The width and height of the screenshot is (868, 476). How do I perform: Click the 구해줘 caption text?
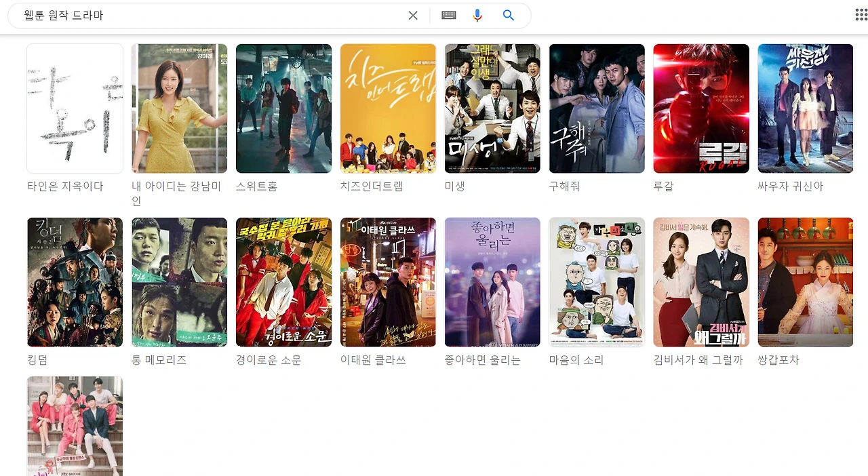[564, 186]
